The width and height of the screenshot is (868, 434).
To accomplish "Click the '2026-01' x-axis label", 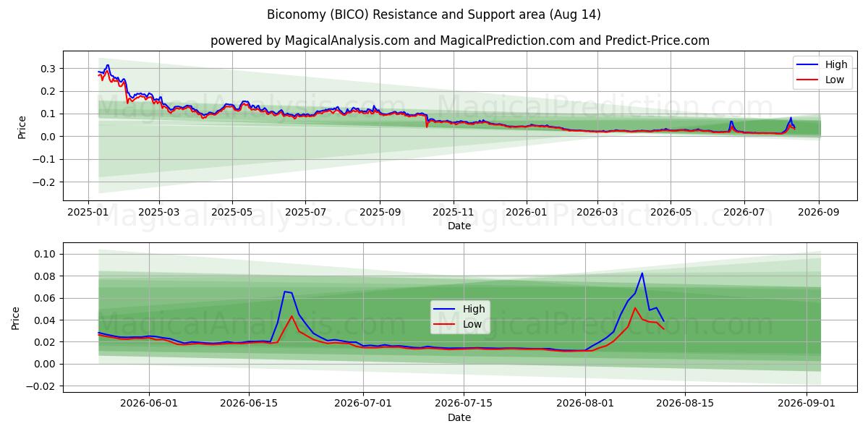I will click(x=527, y=213).
